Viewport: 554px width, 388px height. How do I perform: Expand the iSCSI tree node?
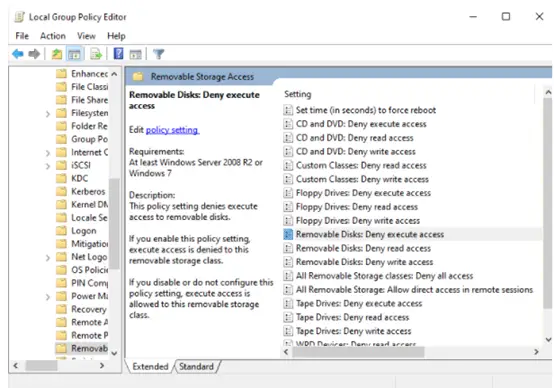coord(48,166)
